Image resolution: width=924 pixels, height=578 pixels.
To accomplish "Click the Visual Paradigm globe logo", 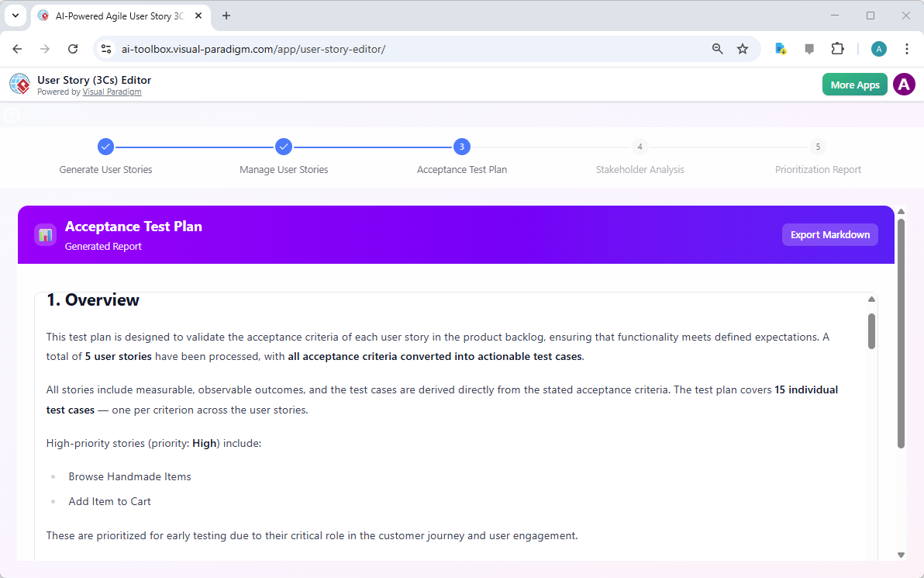I will pos(19,84).
